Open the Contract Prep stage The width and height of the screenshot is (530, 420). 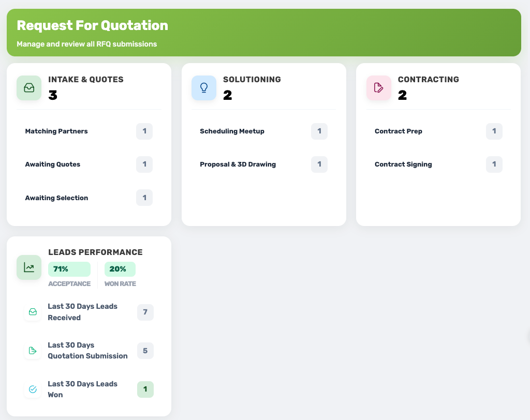399,131
